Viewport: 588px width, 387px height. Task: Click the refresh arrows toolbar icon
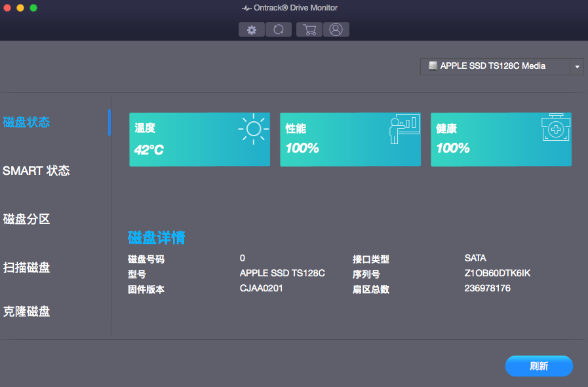click(x=279, y=29)
